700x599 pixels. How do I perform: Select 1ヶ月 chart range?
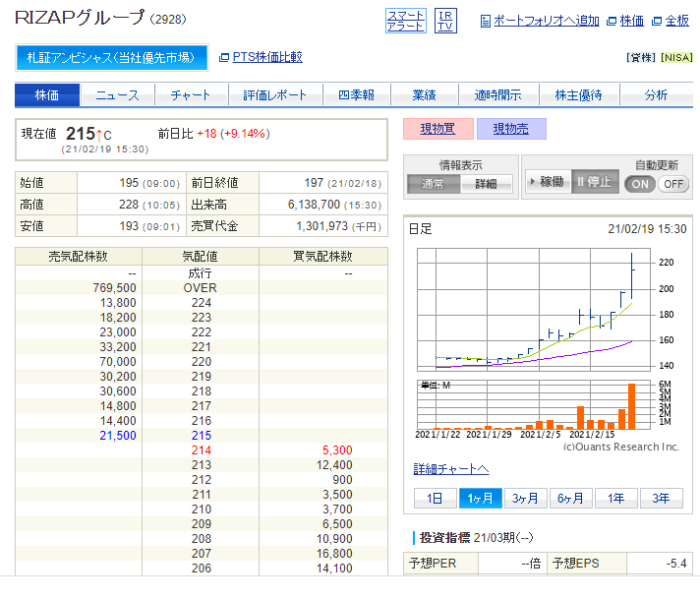pyautogui.click(x=481, y=498)
